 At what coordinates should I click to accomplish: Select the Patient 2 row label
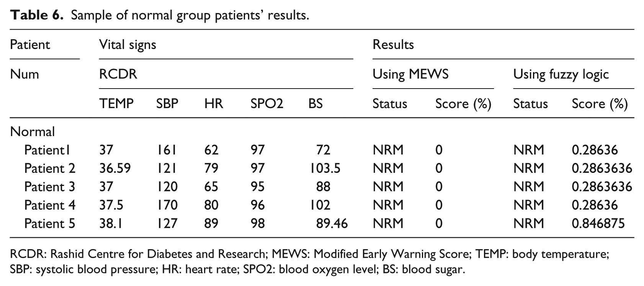click(50, 168)
